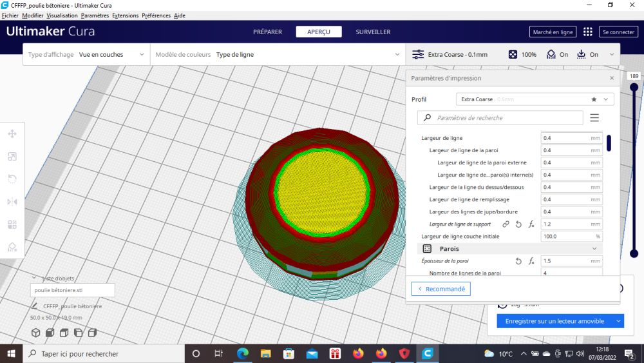Switch to the PRÉPARER tab

(267, 32)
